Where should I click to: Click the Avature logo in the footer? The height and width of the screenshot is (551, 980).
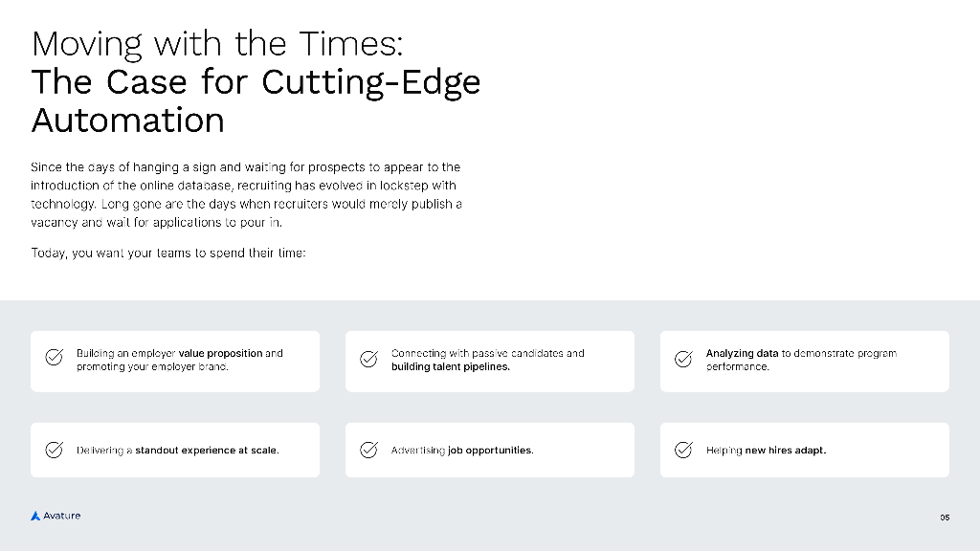tap(56, 516)
